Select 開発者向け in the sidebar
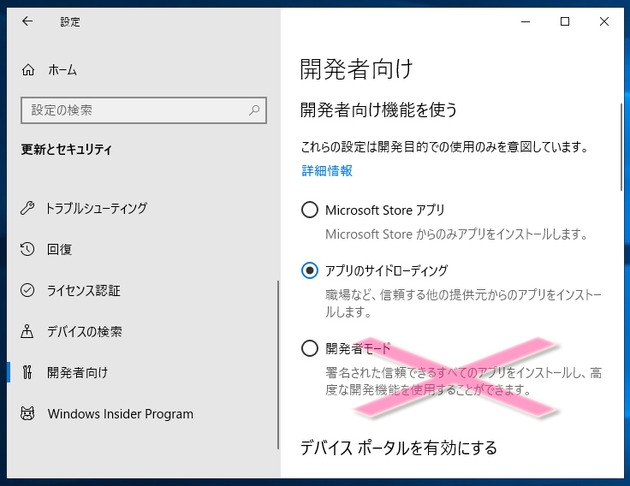630x486 pixels. coord(78,372)
